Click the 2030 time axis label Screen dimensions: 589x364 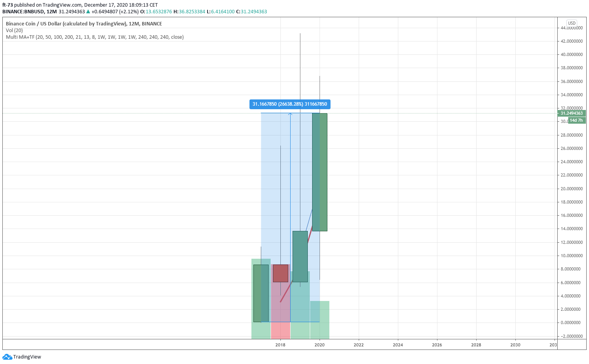click(x=515, y=345)
